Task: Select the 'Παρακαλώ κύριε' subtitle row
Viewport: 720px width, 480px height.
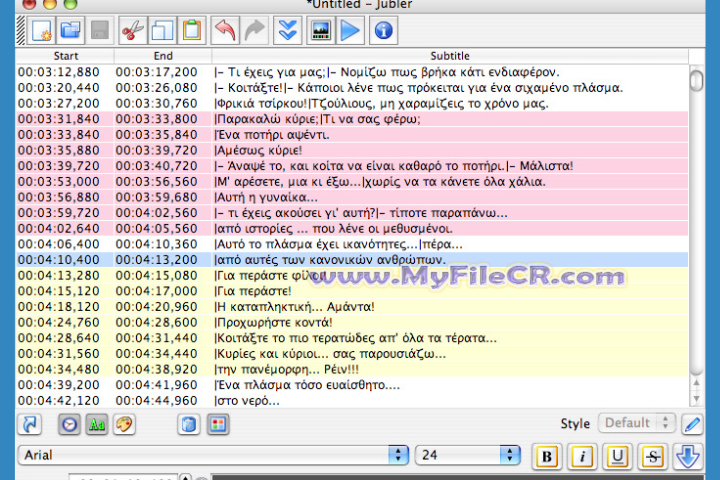Action: pos(352,119)
